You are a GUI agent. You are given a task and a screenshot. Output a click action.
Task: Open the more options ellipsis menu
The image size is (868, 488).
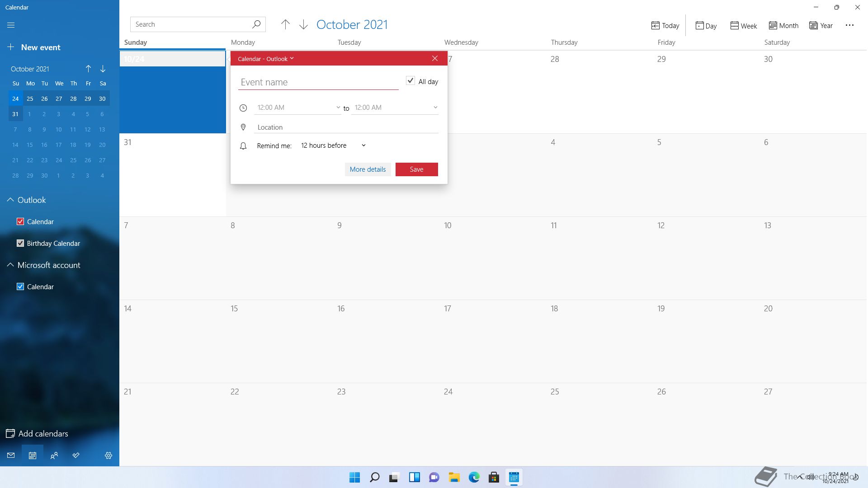[849, 25]
